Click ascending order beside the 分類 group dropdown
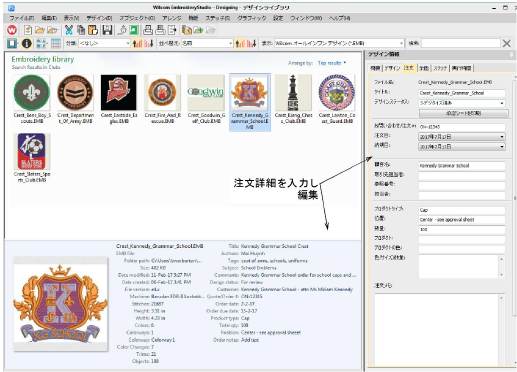This screenshot has height=372, width=517. click(x=137, y=43)
